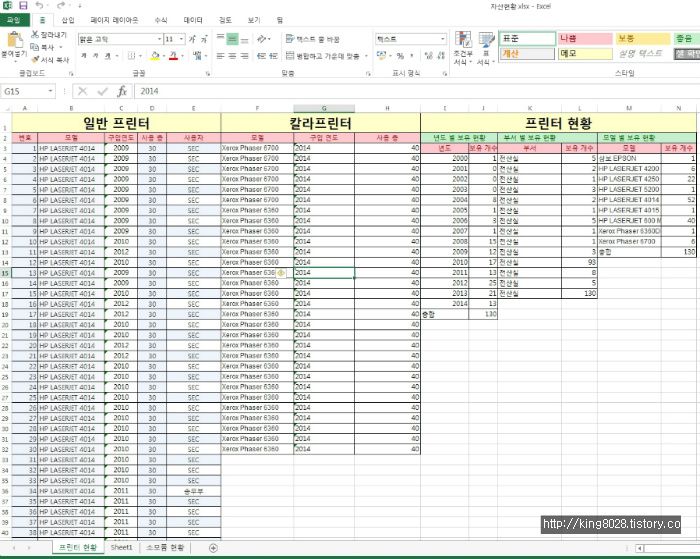Click Wrap Text (텍스트 줄 바꿈)
This screenshot has height=559, width=700.
pos(312,39)
